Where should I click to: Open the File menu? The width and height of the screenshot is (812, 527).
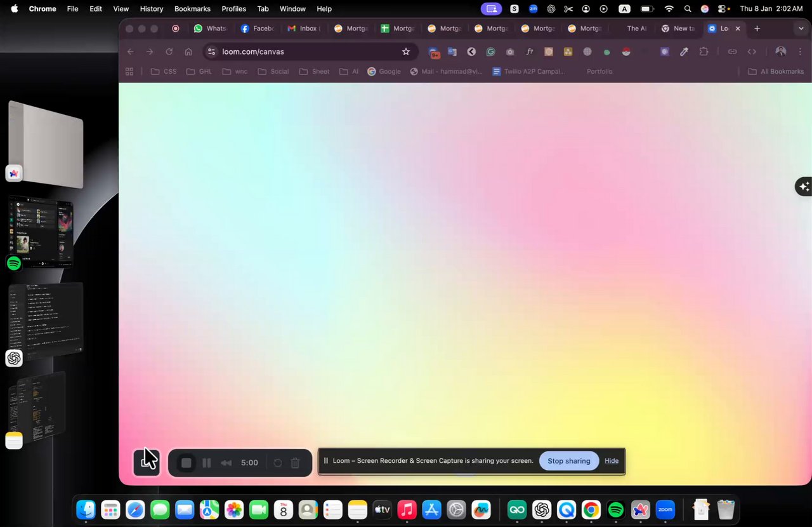(73, 9)
